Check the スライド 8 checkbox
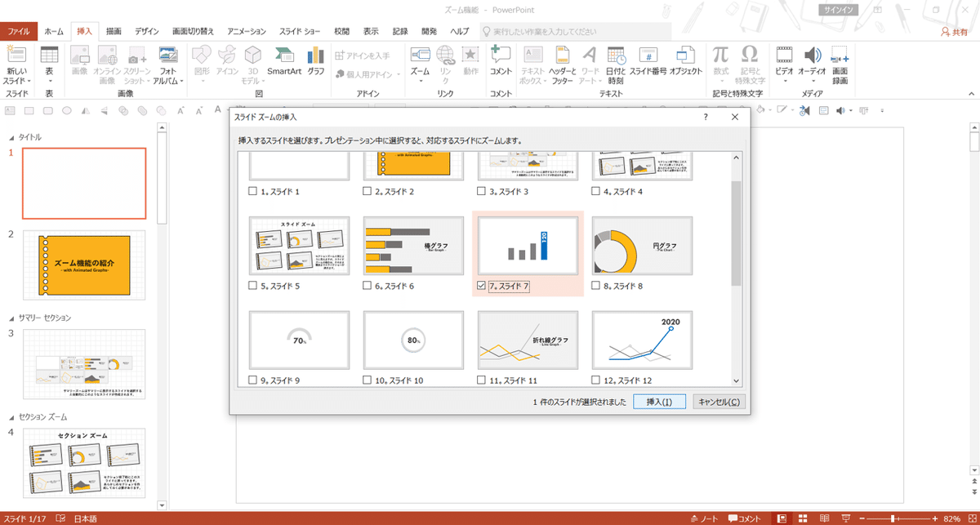This screenshot has height=525, width=980. pyautogui.click(x=596, y=287)
